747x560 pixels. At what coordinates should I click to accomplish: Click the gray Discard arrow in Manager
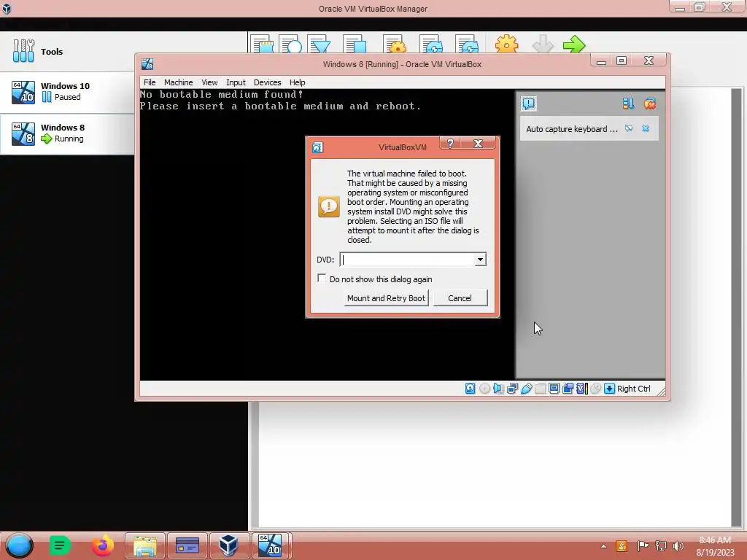(x=543, y=44)
